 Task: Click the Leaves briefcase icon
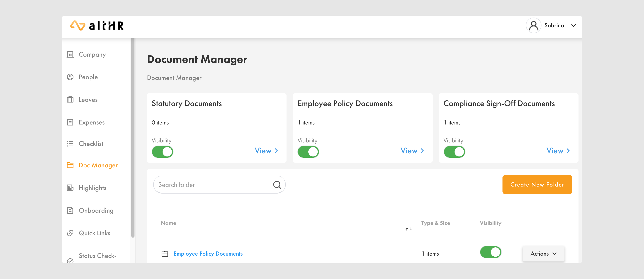[70, 99]
